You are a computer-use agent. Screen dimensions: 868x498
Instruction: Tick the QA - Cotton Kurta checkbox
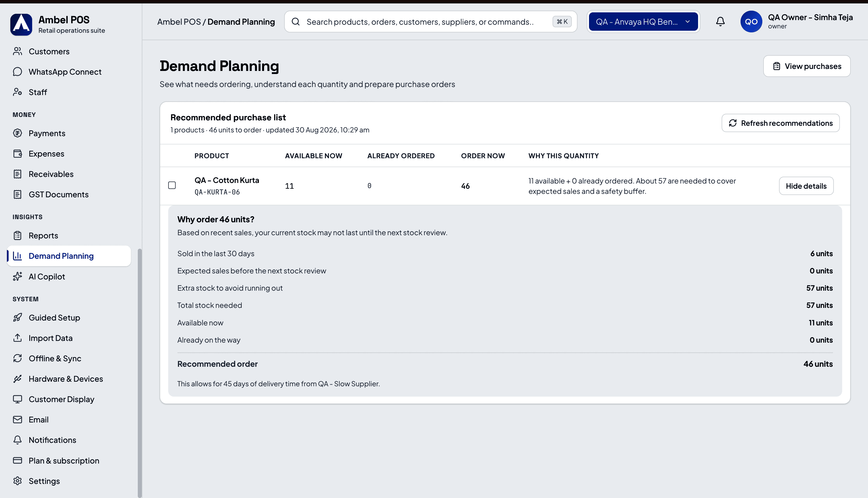(x=172, y=185)
